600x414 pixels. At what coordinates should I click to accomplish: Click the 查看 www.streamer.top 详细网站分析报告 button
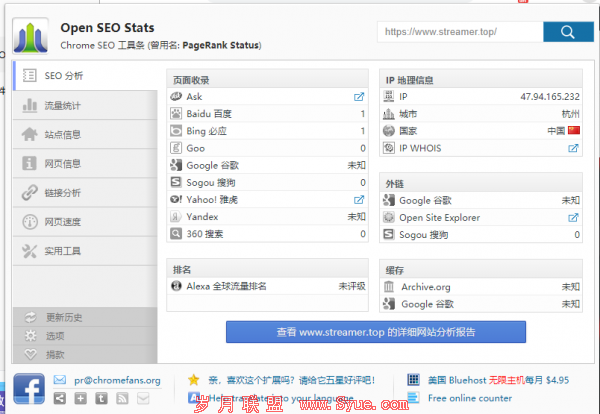pos(376,332)
